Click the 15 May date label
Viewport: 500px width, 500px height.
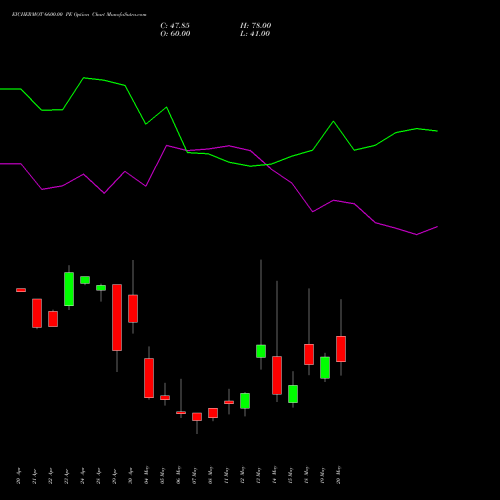click(290, 475)
